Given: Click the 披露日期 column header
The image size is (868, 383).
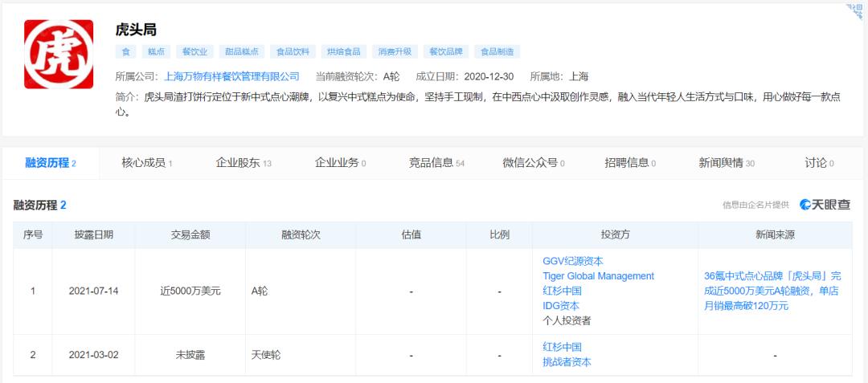Looking at the screenshot, I should 93,235.
